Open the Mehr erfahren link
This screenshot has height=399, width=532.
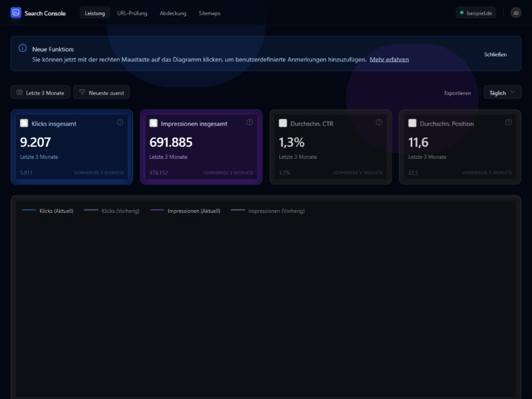[x=390, y=59]
